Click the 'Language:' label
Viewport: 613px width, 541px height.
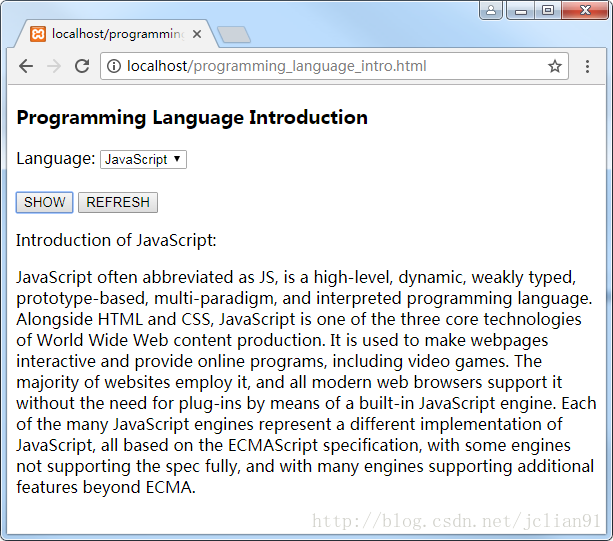click(56, 159)
